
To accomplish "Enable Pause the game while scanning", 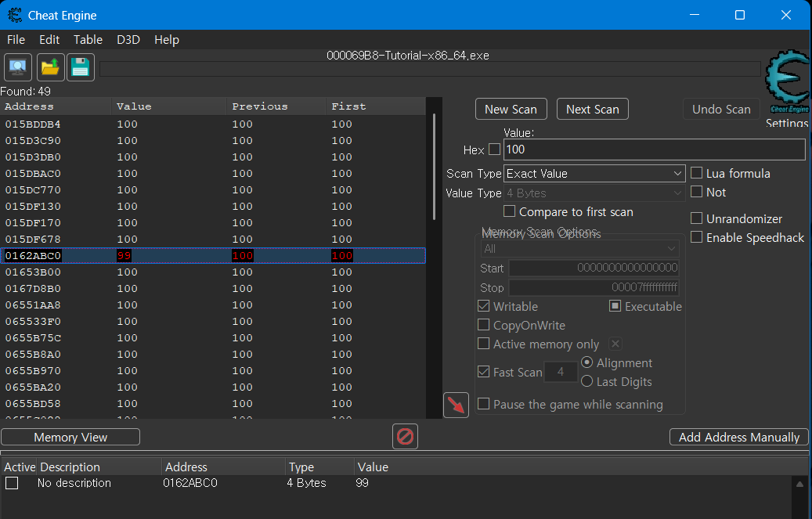I will click(x=484, y=404).
